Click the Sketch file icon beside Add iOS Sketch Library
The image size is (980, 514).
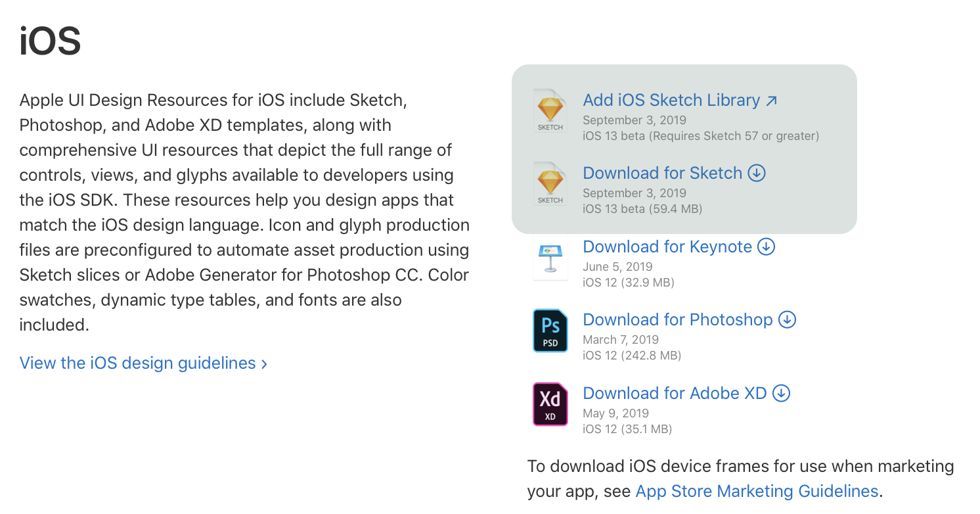(x=550, y=111)
